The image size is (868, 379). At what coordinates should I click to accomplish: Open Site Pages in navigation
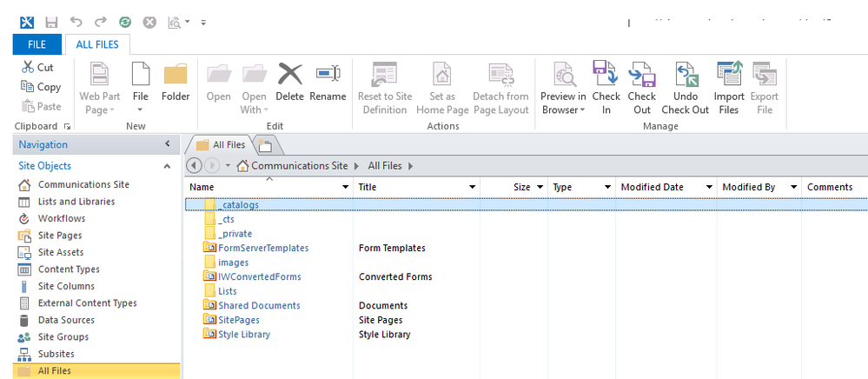(x=60, y=236)
